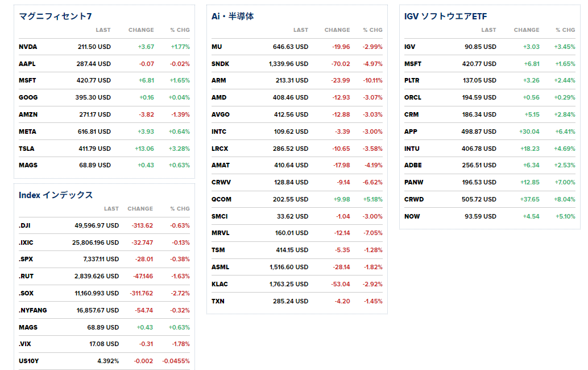Click the KLAC ticker symbol
The image size is (588, 370).
(220, 284)
